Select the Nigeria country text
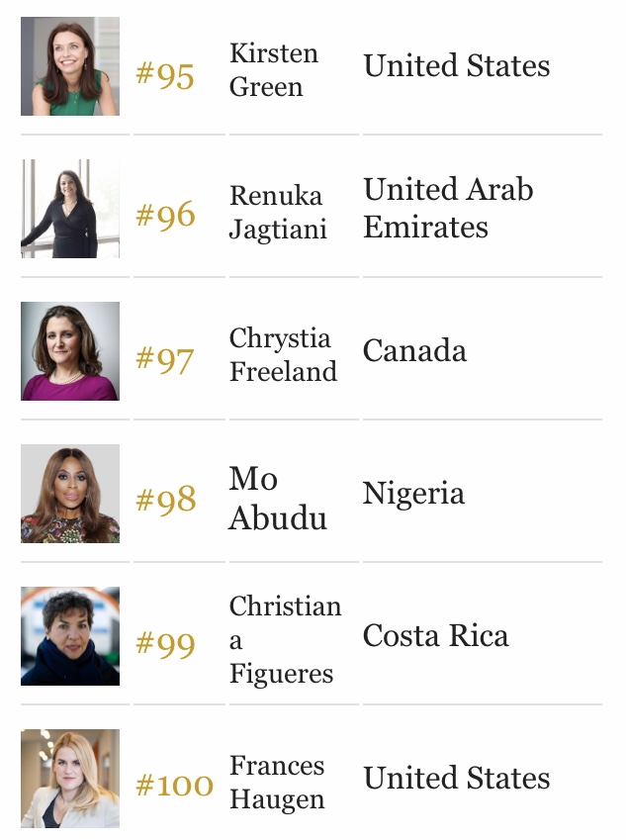The image size is (626, 840). tap(413, 493)
